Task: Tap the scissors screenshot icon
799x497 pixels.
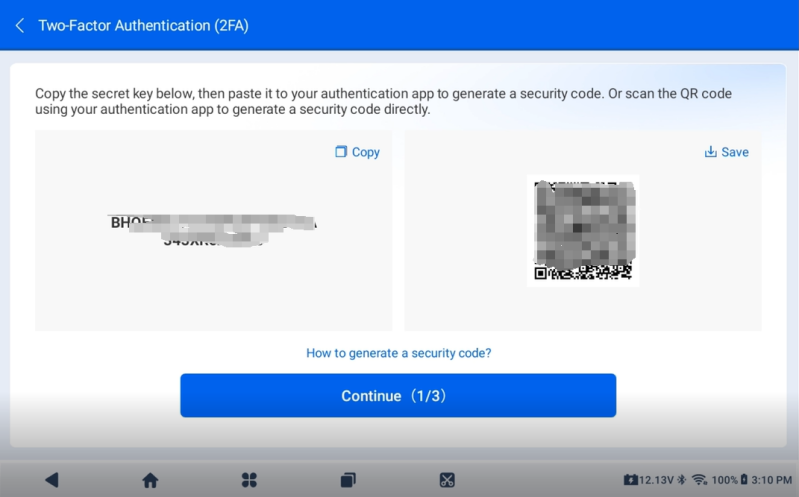Action: 447,480
